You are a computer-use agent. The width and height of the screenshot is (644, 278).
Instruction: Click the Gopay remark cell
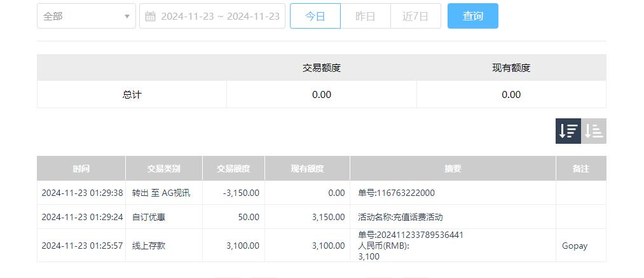pos(575,246)
